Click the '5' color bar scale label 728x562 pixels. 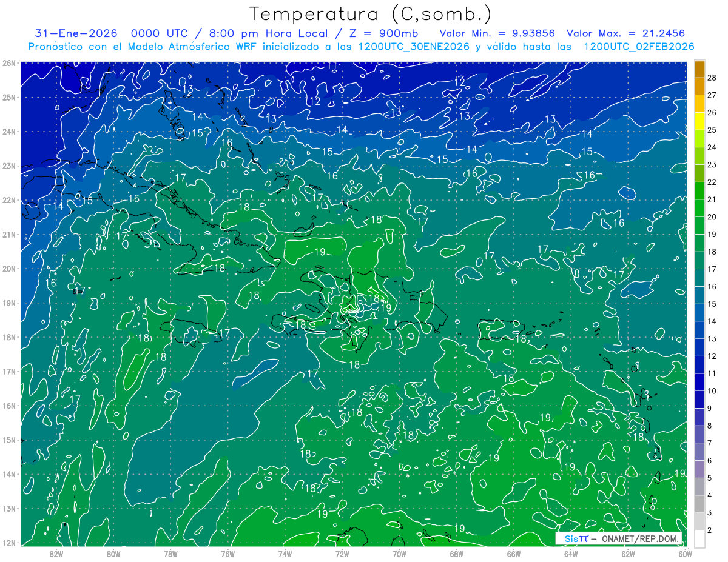(710, 478)
